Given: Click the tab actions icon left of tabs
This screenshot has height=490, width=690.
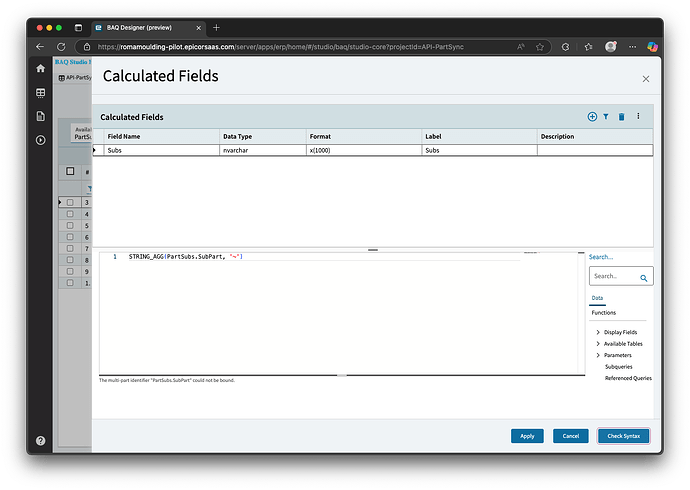Looking at the screenshot, I should click(78, 28).
